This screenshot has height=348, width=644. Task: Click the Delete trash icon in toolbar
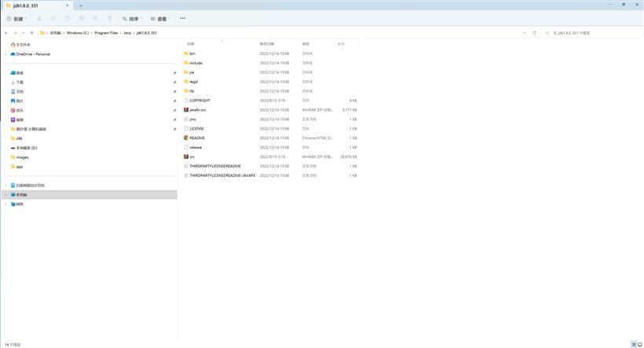(x=110, y=19)
